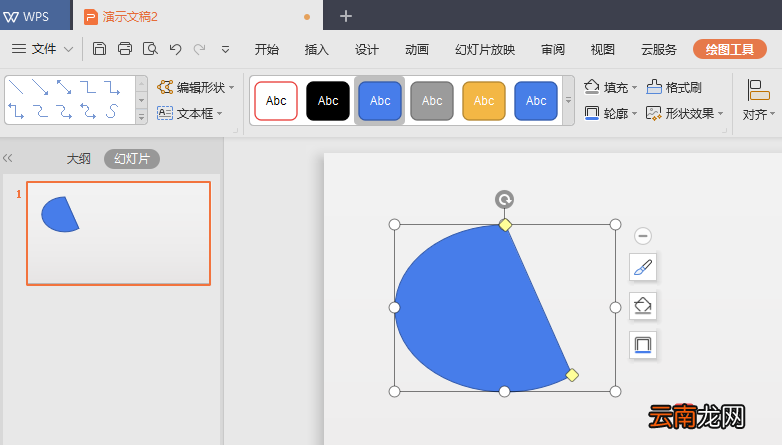Screen dimensions: 782x445
Task: Switch to the 幻灯片 panel view
Action: click(x=132, y=159)
